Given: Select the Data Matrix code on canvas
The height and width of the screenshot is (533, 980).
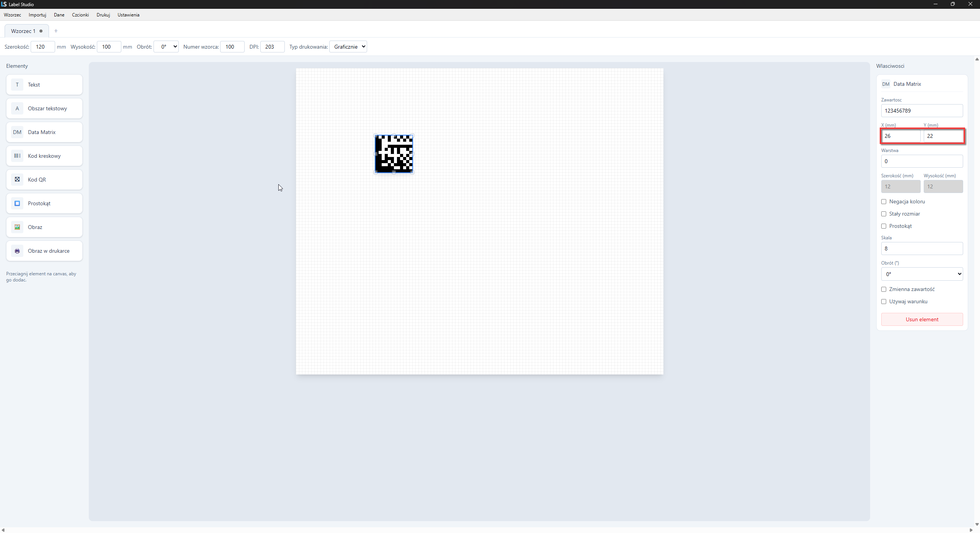Looking at the screenshot, I should [394, 154].
